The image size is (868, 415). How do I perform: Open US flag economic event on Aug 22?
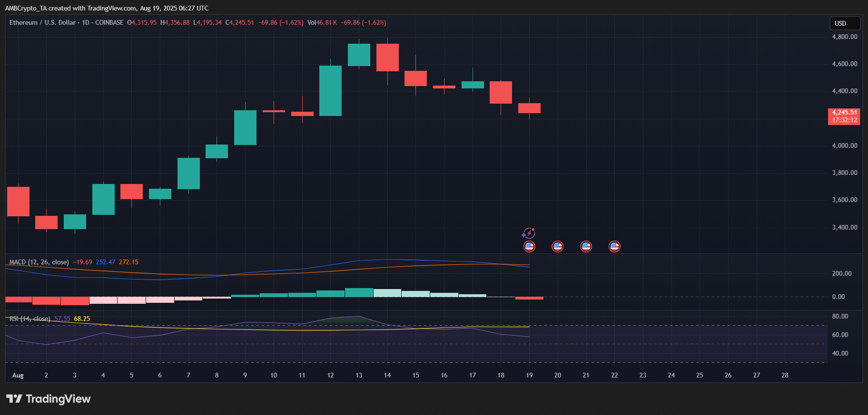(614, 246)
